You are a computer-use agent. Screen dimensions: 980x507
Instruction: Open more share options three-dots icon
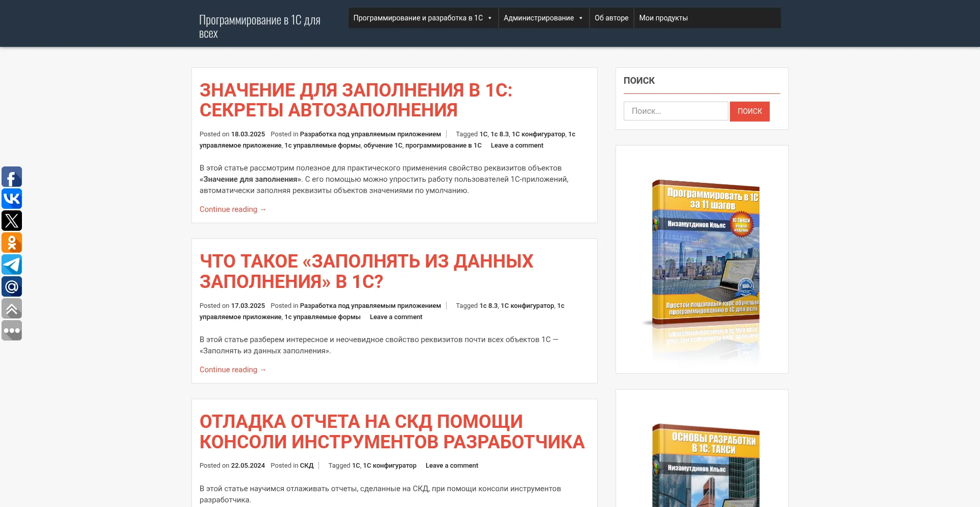point(12,330)
